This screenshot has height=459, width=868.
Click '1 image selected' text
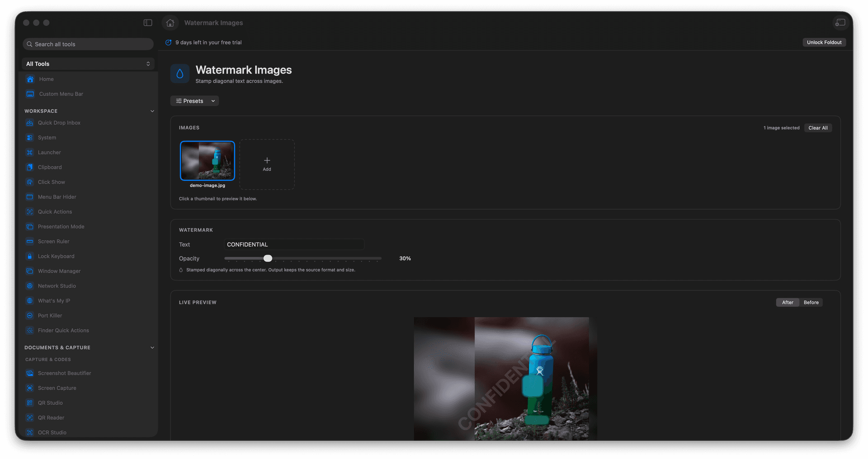pyautogui.click(x=782, y=128)
